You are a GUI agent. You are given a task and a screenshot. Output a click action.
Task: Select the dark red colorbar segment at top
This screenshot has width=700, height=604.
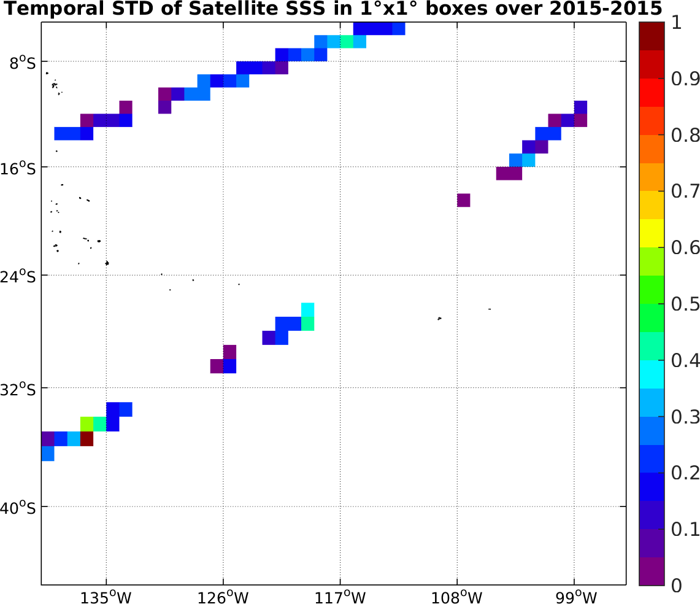[652, 36]
